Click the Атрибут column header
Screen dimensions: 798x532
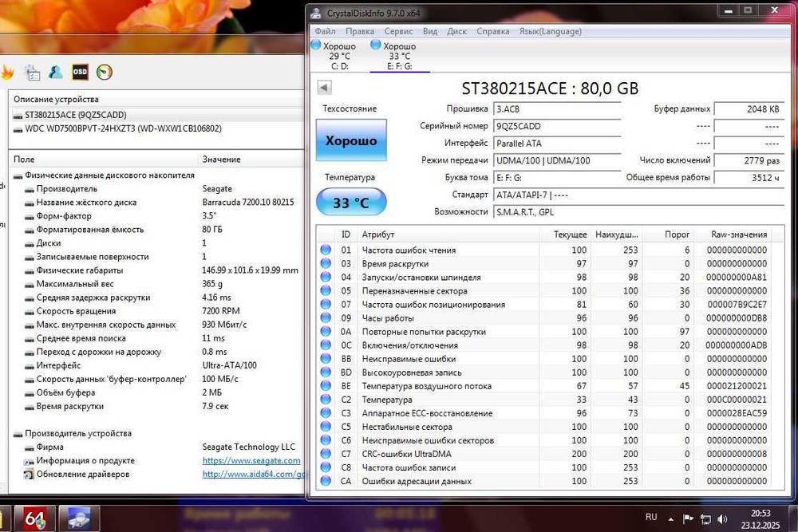pos(378,234)
